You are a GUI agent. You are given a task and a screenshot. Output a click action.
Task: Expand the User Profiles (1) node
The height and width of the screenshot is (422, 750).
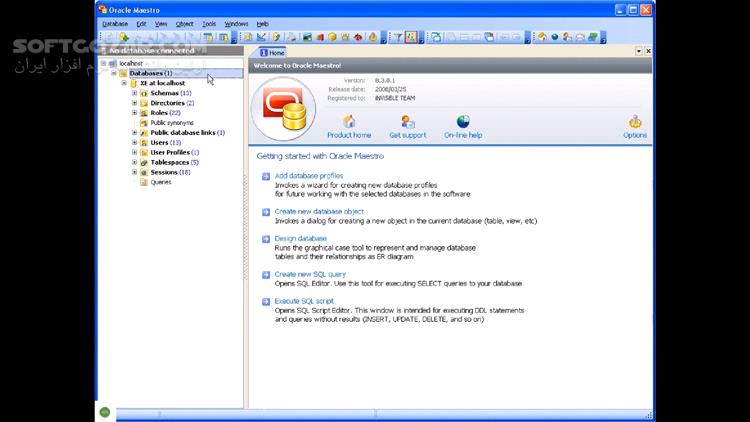pyautogui.click(x=134, y=152)
